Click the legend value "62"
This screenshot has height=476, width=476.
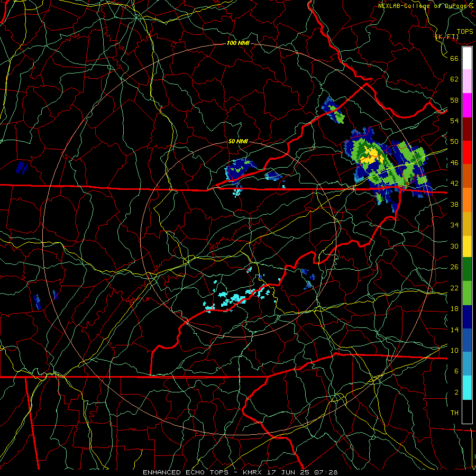coord(454,79)
